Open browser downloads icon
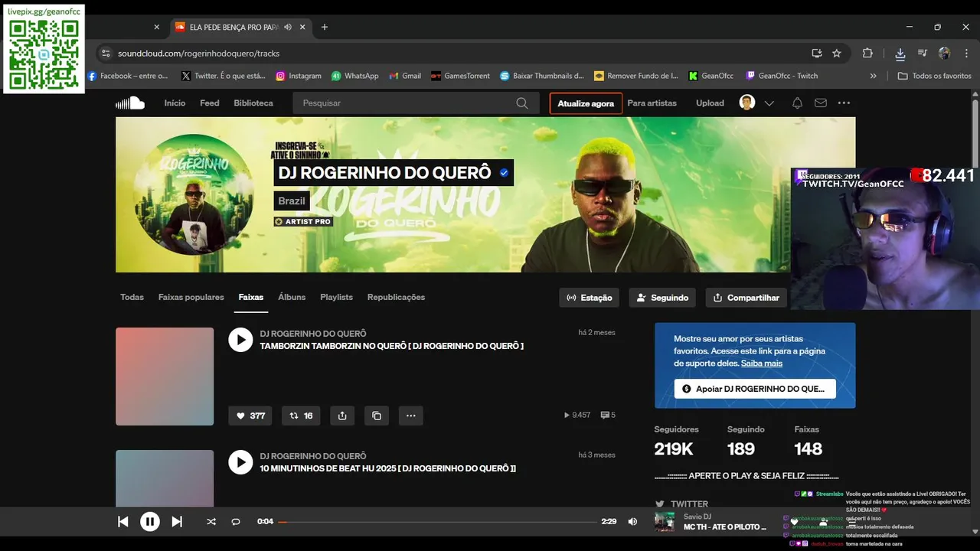 900,54
